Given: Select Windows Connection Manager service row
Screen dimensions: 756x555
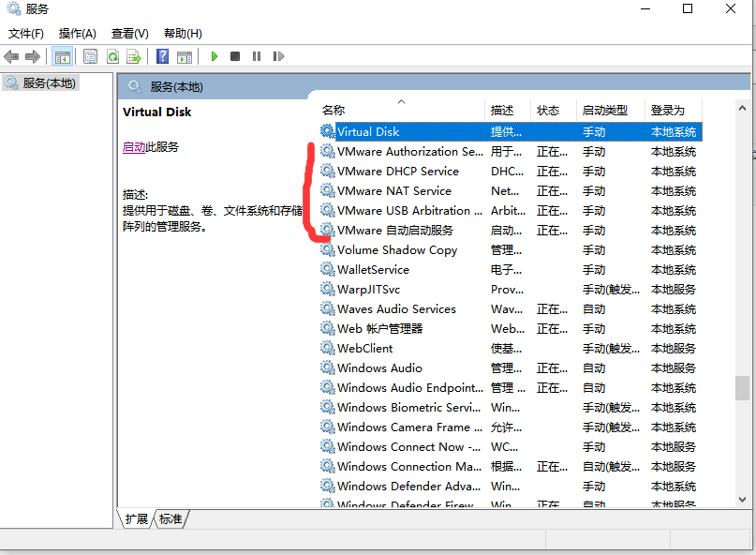Looking at the screenshot, I should (511, 467).
